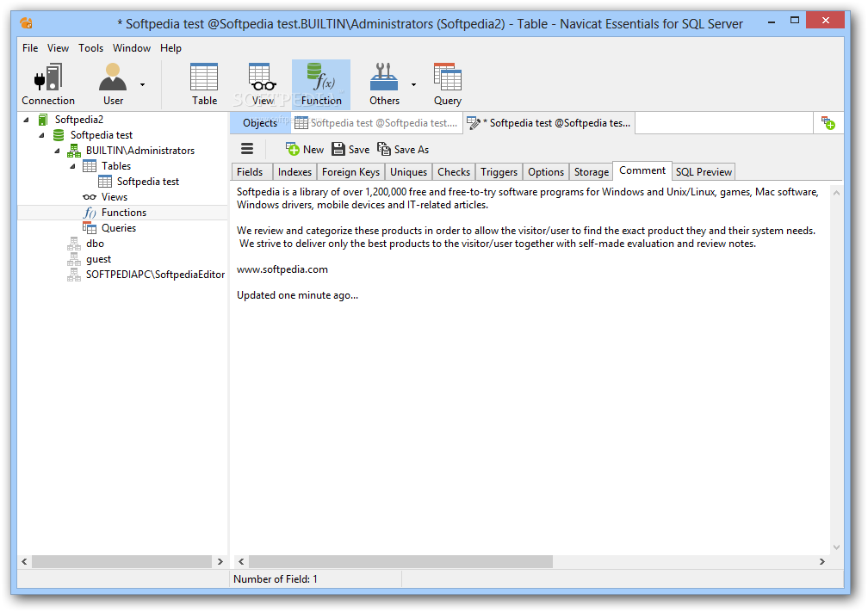The image size is (868, 612).
Task: Collapse the Softpedia test database node
Action: coord(41,135)
